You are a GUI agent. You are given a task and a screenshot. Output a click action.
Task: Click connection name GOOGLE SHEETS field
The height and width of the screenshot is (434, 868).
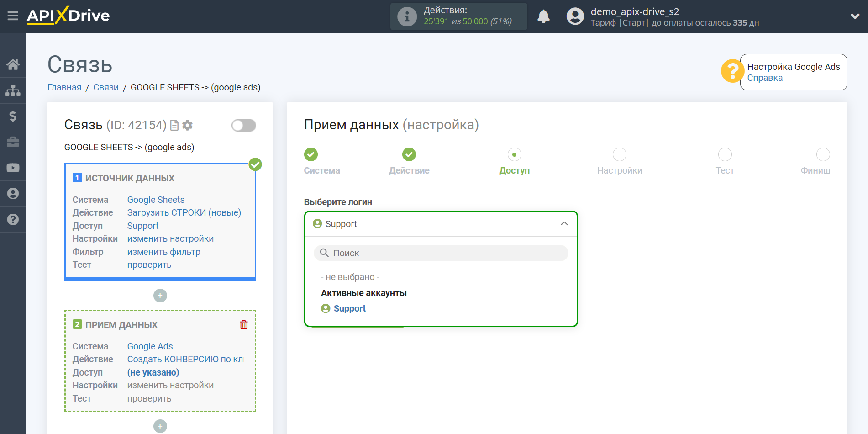[x=160, y=147]
